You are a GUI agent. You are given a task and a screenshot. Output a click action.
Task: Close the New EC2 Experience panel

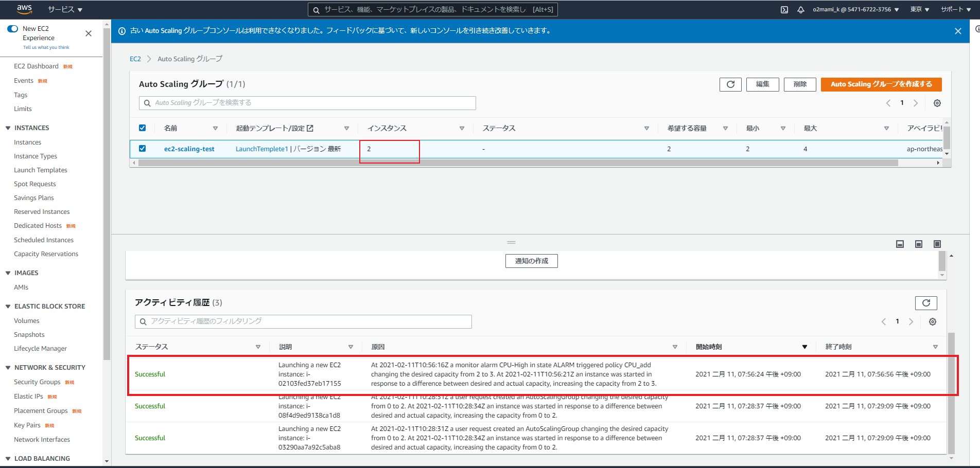click(x=89, y=33)
